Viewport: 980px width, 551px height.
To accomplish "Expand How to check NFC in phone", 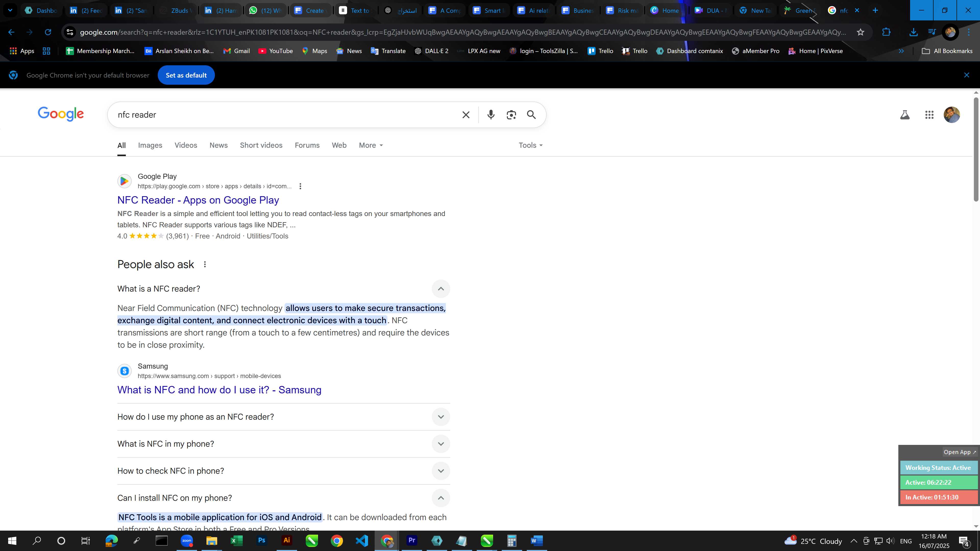I will click(x=440, y=471).
